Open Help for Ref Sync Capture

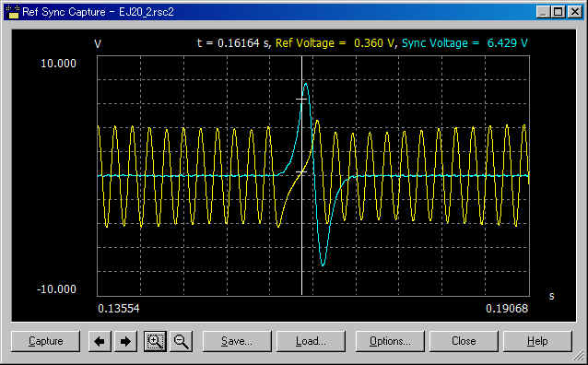pos(537,341)
